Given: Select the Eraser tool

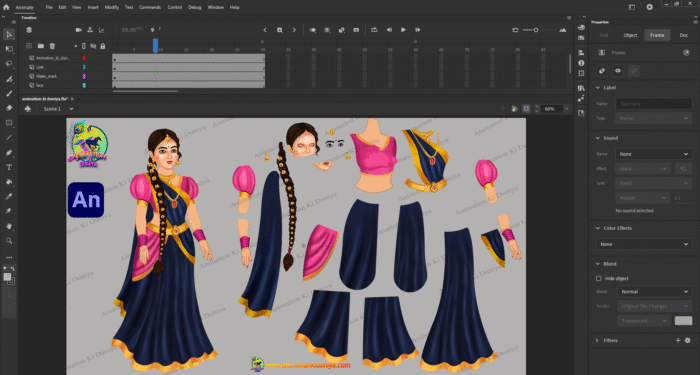Looking at the screenshot, I should pyautogui.click(x=9, y=108).
